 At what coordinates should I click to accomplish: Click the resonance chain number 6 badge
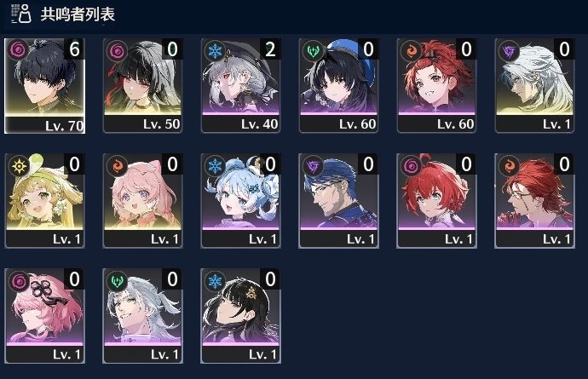(x=74, y=49)
